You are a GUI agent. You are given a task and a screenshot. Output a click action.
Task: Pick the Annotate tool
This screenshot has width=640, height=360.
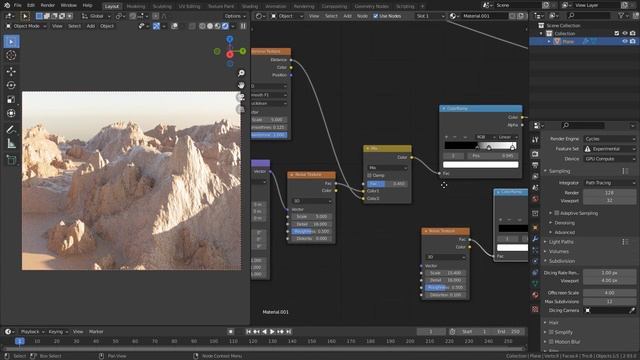11,129
